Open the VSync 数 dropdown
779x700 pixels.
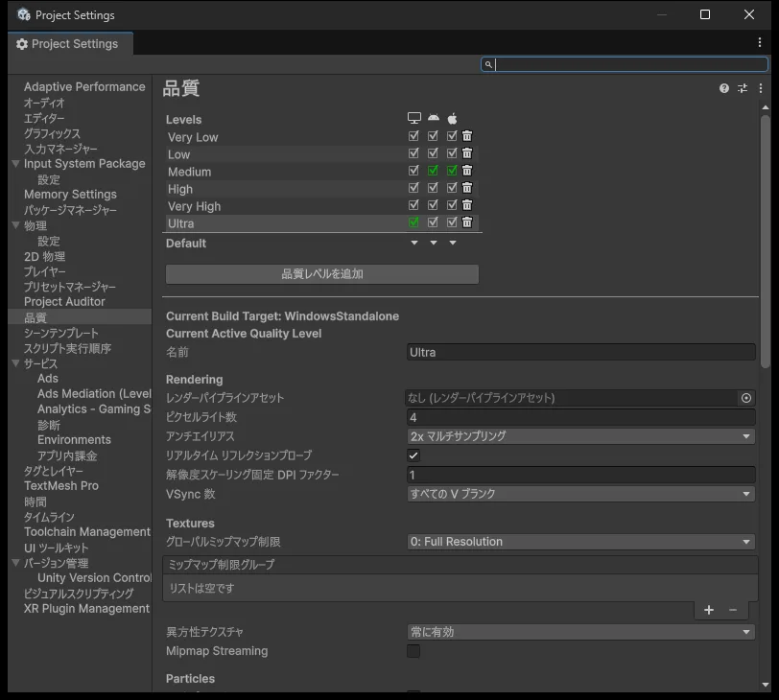click(x=580, y=494)
